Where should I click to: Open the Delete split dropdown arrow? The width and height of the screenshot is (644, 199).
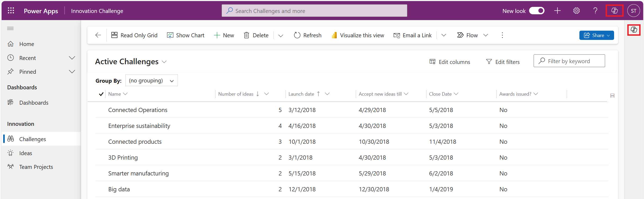click(x=281, y=35)
